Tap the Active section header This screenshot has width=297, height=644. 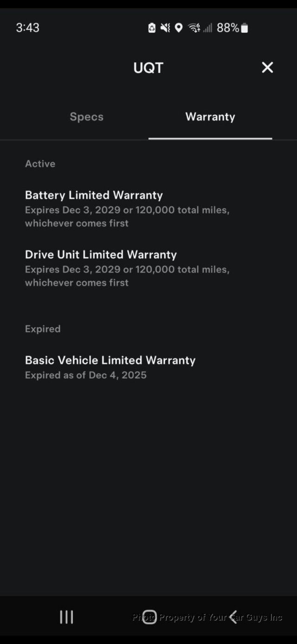tap(40, 163)
